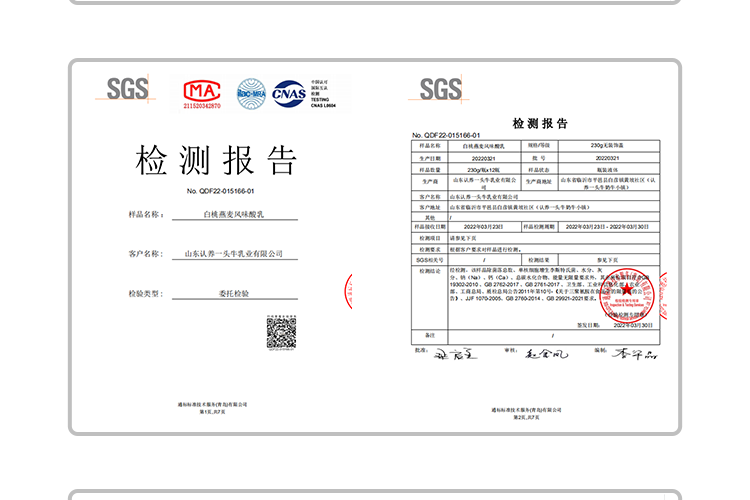Click the TESTING CNAS L0604 text
This screenshot has width=750, height=500.
tap(323, 102)
